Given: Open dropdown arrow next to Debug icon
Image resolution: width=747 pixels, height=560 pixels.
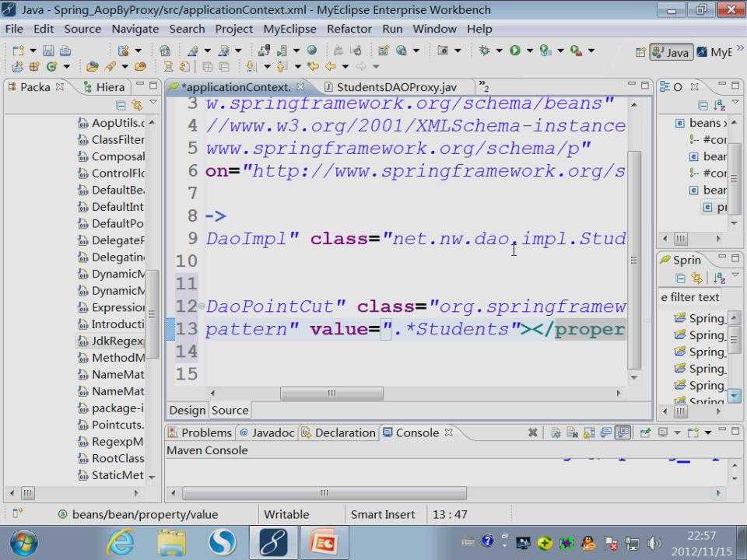Looking at the screenshot, I should pos(500,51).
